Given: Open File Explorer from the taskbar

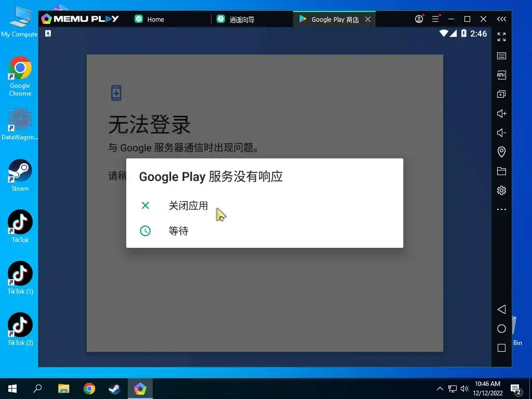Looking at the screenshot, I should (63, 389).
